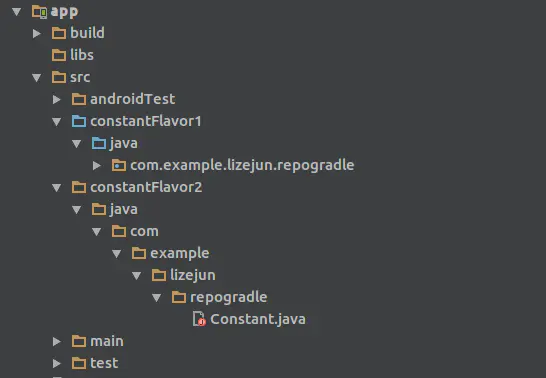Expand the build folder arrow
This screenshot has height=378, width=546.
tap(36, 33)
